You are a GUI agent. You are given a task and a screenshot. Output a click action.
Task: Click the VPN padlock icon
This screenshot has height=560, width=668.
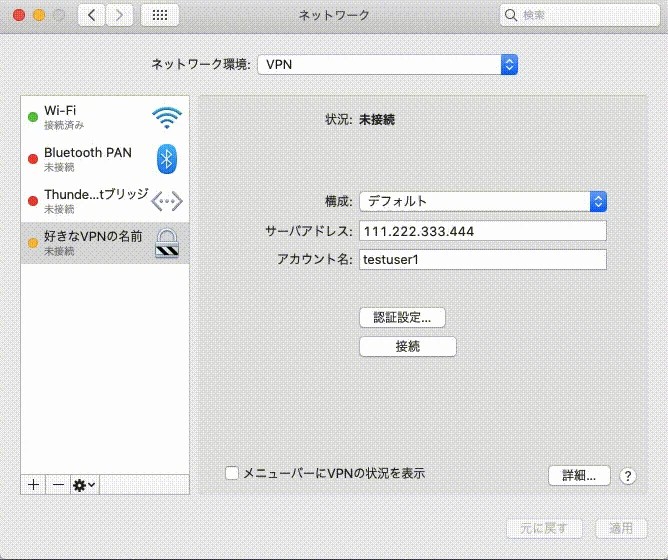coord(167,243)
